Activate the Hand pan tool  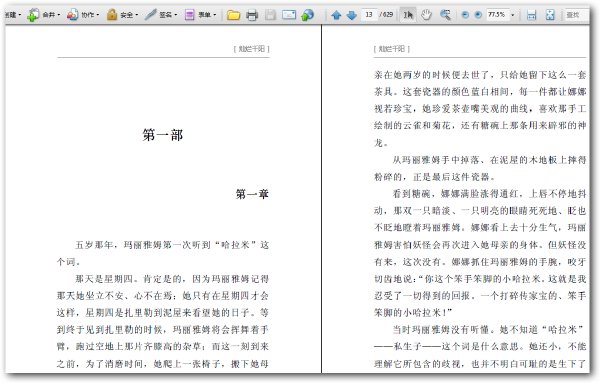(426, 15)
